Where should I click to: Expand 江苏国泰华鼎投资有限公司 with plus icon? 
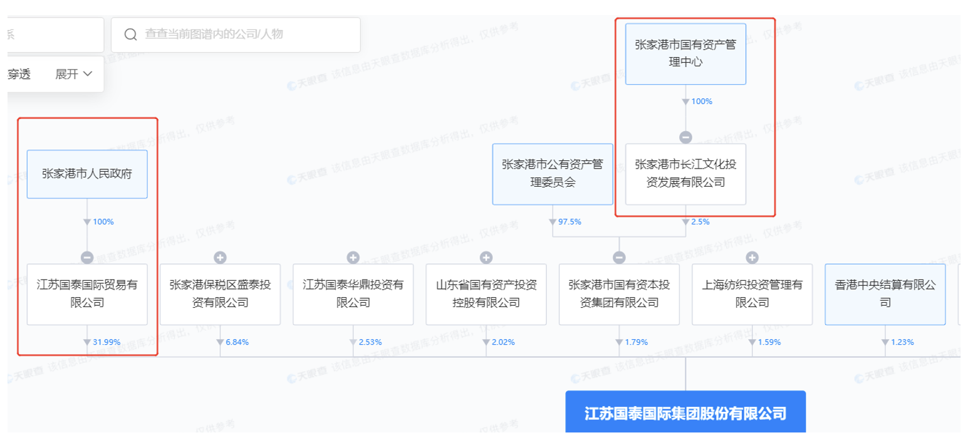click(353, 258)
